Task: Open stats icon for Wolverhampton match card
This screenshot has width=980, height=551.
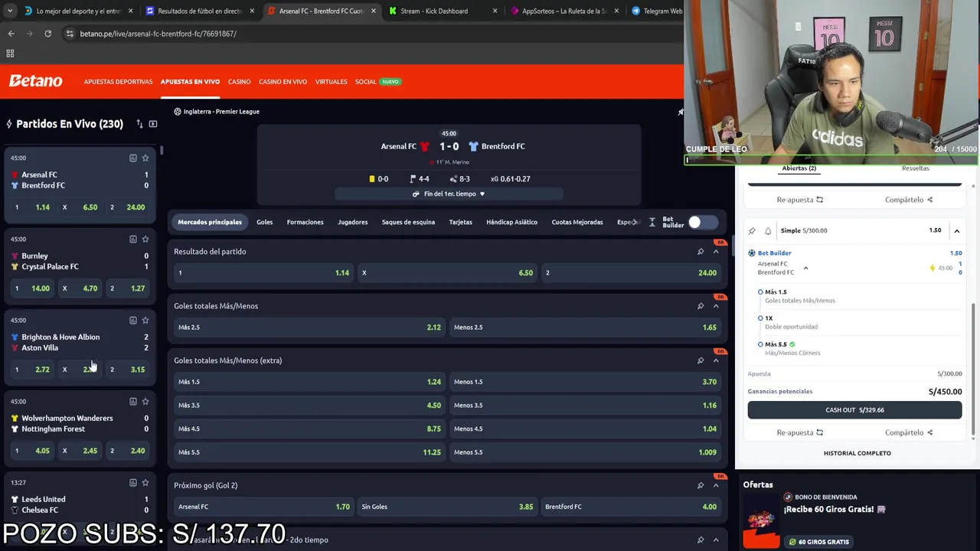Action: click(132, 401)
